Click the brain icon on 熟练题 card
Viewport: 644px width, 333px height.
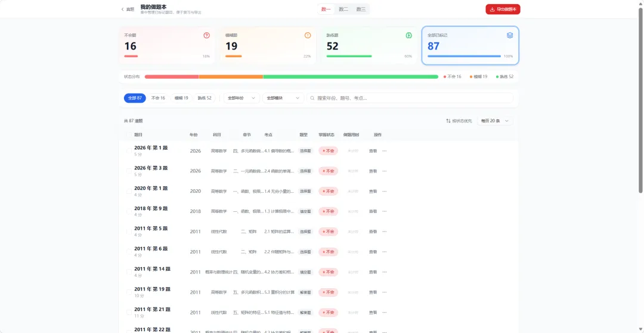click(x=408, y=35)
